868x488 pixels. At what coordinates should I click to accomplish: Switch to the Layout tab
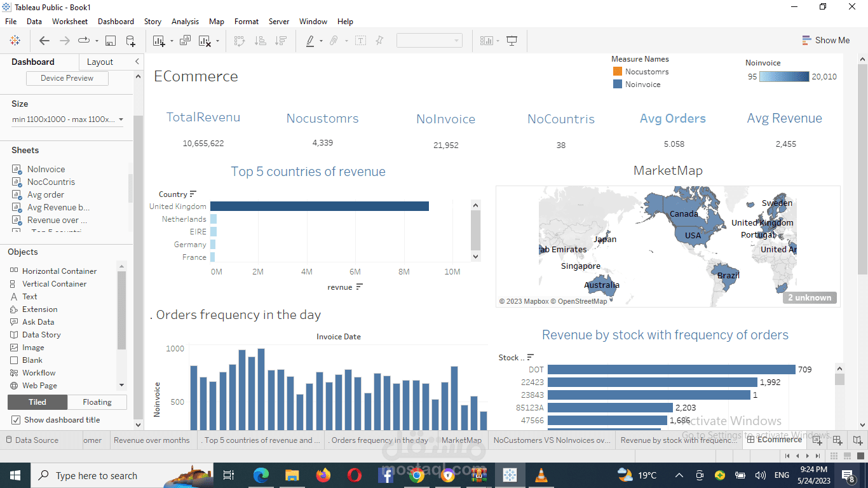point(100,62)
